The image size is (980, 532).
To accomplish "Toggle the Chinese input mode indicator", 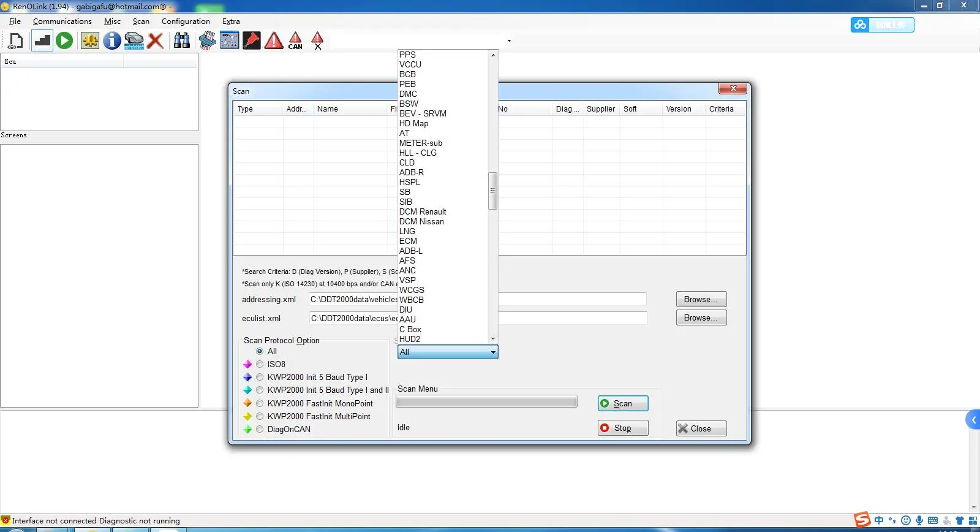I will tap(879, 520).
